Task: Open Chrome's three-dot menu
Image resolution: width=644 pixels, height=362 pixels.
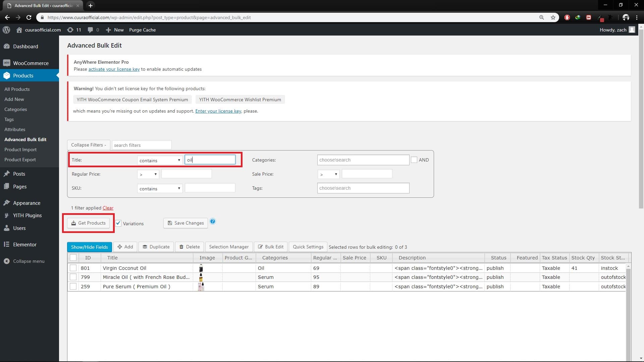Action: 637,17
